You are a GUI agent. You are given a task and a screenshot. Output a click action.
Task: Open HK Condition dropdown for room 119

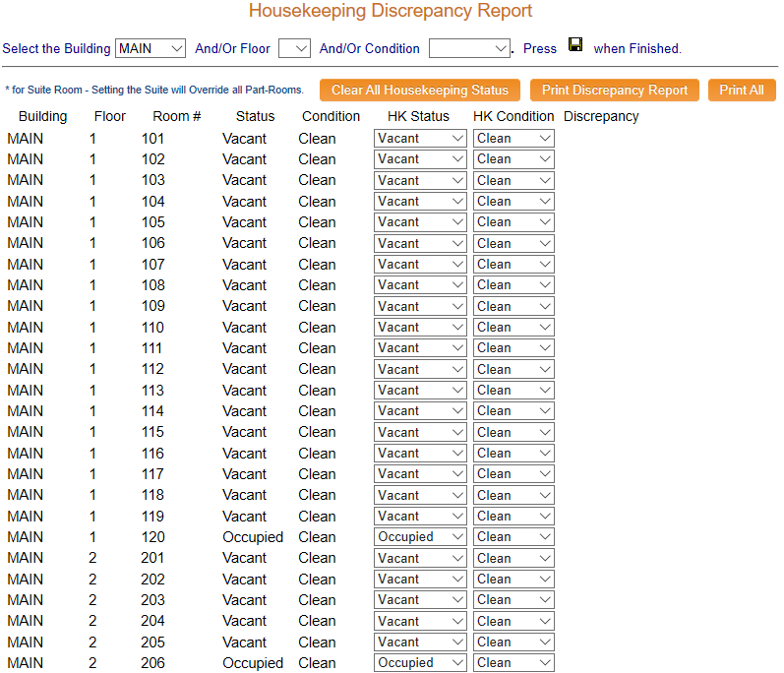(x=513, y=516)
